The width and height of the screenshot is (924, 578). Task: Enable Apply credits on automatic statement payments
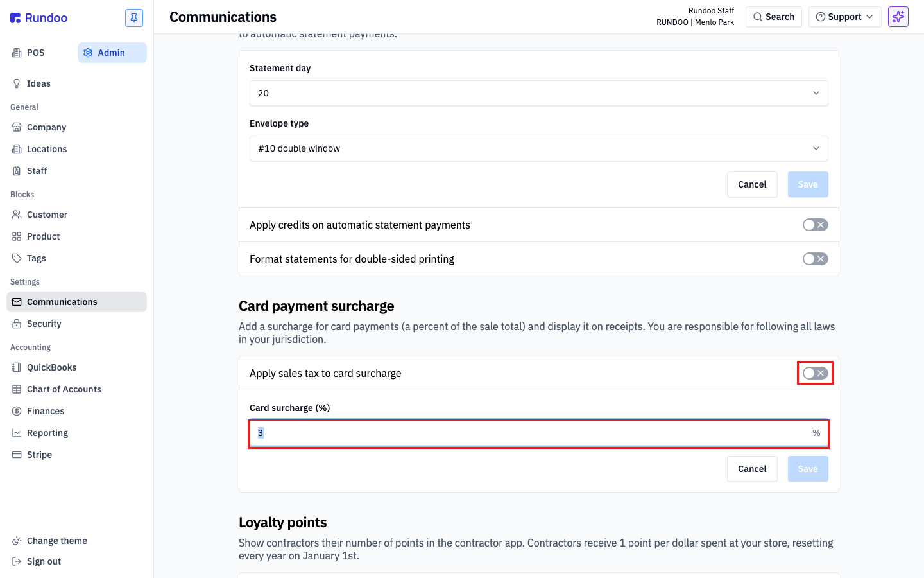[816, 225]
